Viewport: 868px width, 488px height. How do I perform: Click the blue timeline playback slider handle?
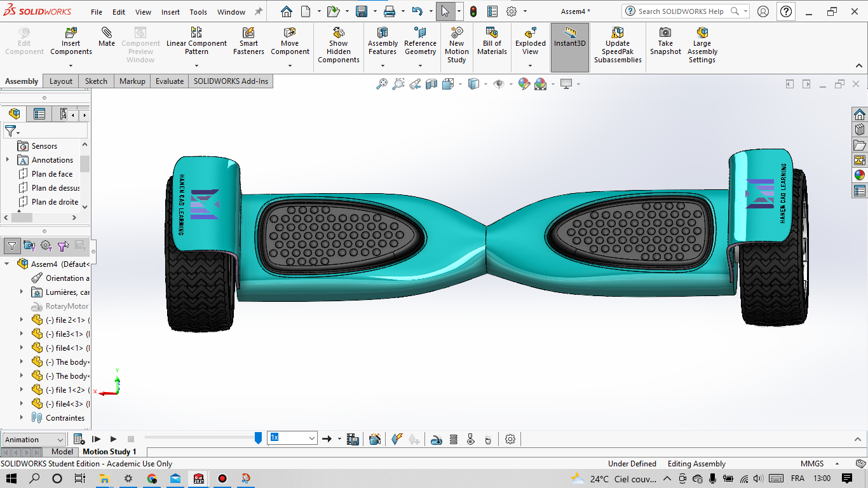click(x=258, y=438)
